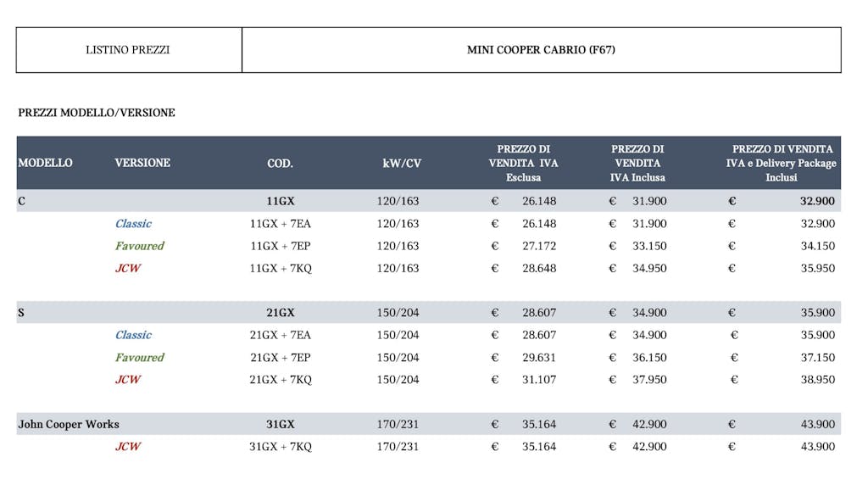This screenshot has width=868, height=496.
Task: Click the VERSIONE column header
Action: [142, 163]
